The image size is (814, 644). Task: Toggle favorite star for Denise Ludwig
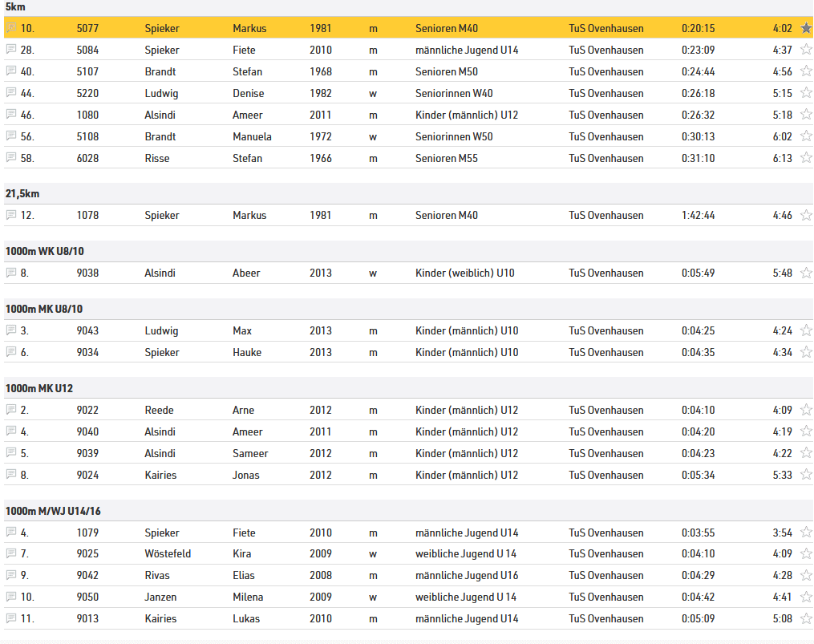[806, 92]
